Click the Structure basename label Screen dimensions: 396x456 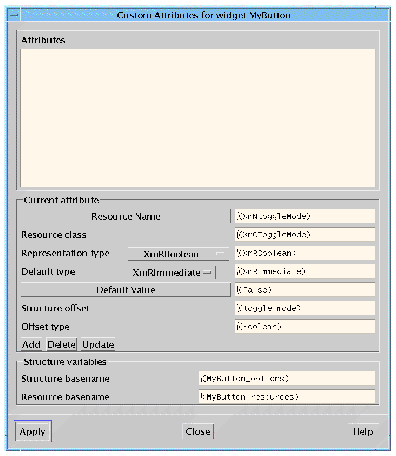(x=65, y=379)
